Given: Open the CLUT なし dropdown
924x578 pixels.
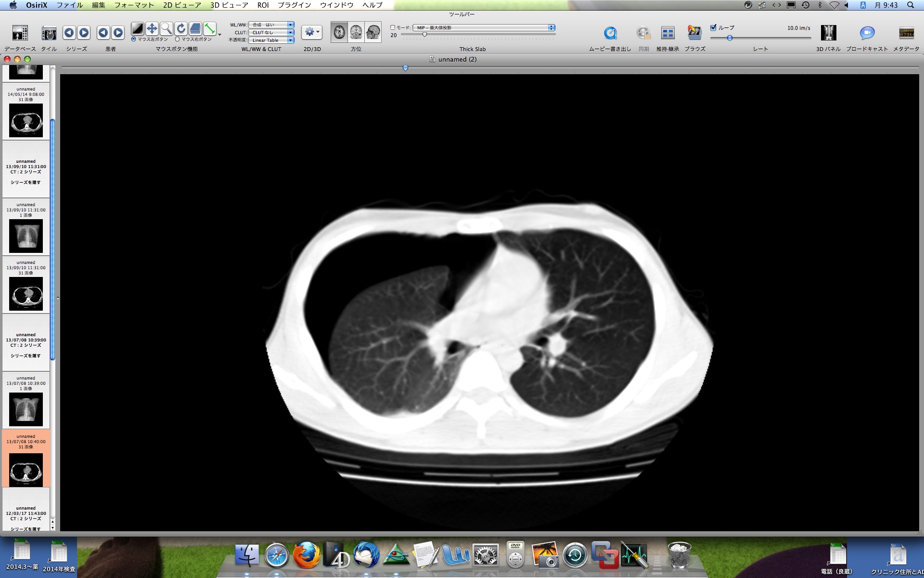Looking at the screenshot, I should pos(271,32).
